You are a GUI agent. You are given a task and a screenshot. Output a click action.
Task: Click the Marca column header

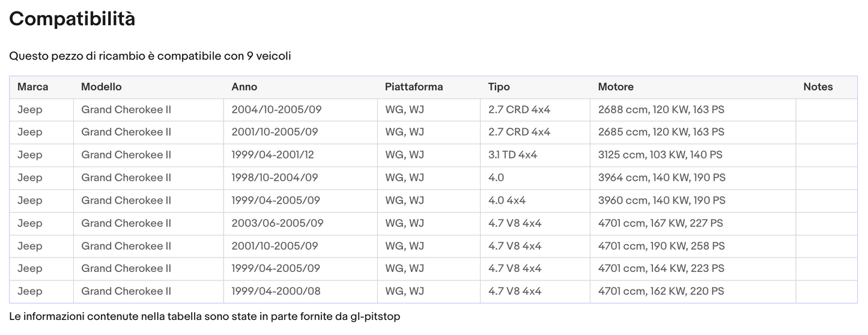coord(32,87)
